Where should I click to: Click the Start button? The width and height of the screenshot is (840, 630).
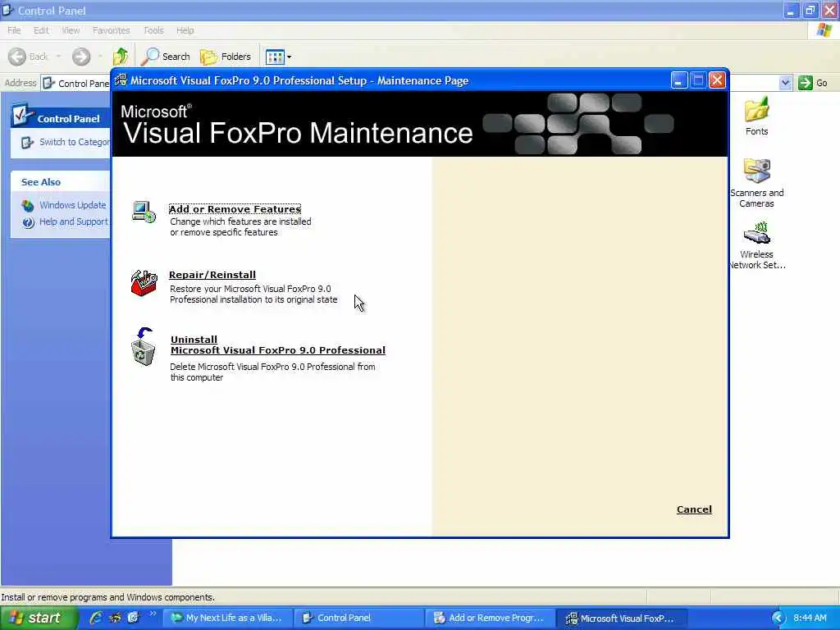click(38, 619)
